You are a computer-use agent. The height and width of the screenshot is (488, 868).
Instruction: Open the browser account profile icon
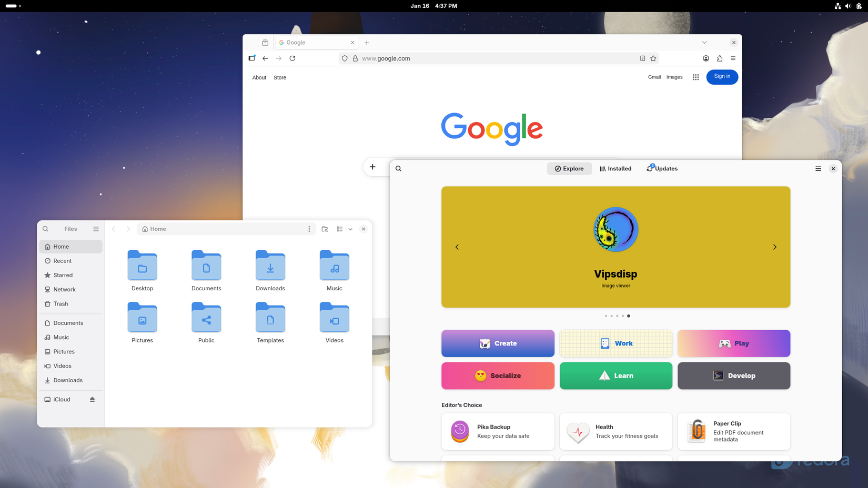pos(706,58)
